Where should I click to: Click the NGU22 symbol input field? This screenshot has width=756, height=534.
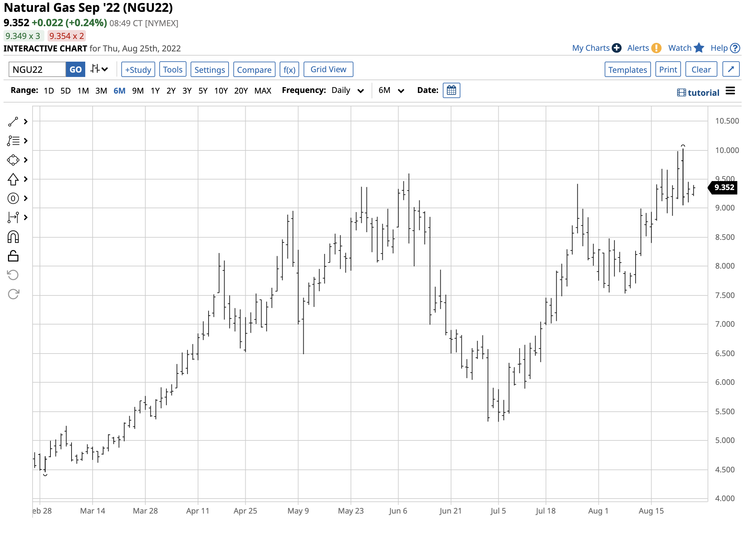pyautogui.click(x=37, y=70)
